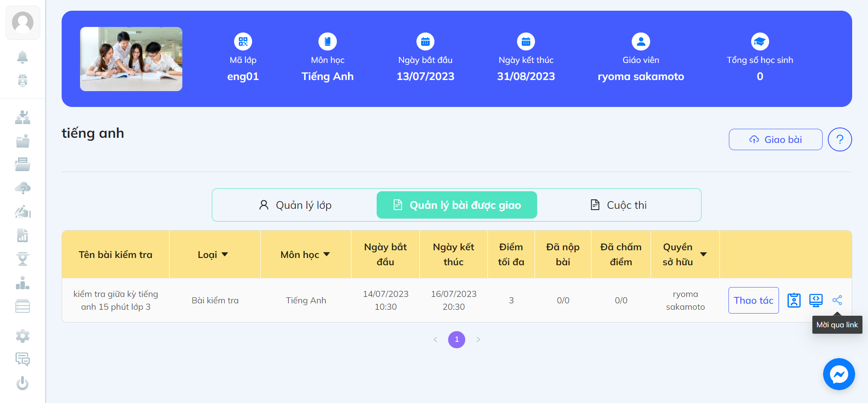This screenshot has width=868, height=403.
Task: Open the document folder sidebar icon
Action: [x=23, y=164]
